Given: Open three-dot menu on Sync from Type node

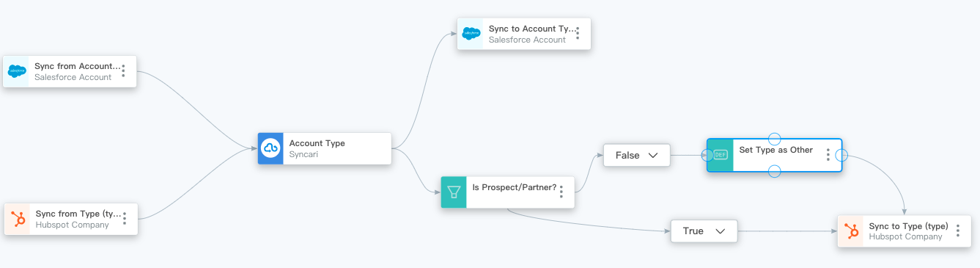Looking at the screenshot, I should (x=125, y=218).
